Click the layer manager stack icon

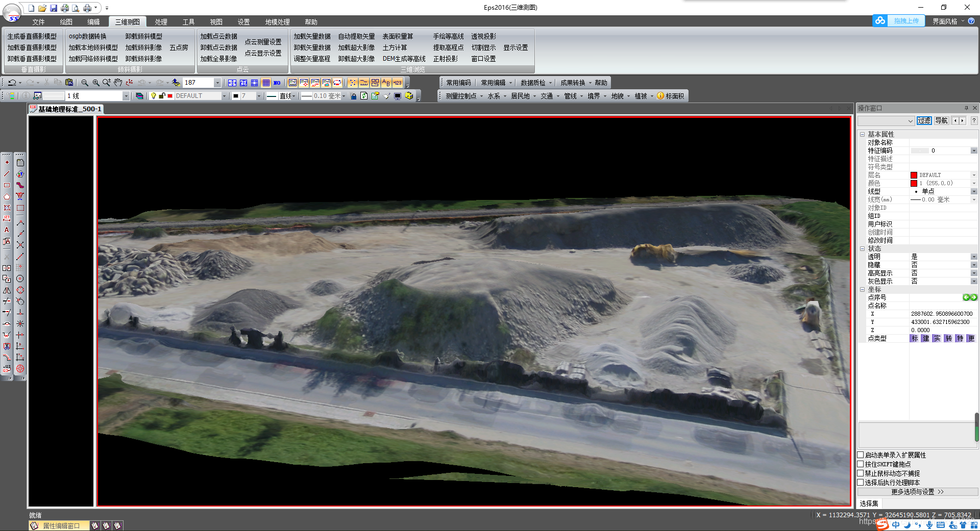coord(139,96)
